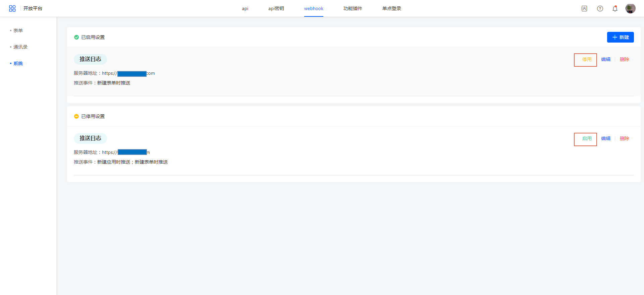Click the user avatar picture
Screen dimensions: 644x295
click(x=630, y=8)
